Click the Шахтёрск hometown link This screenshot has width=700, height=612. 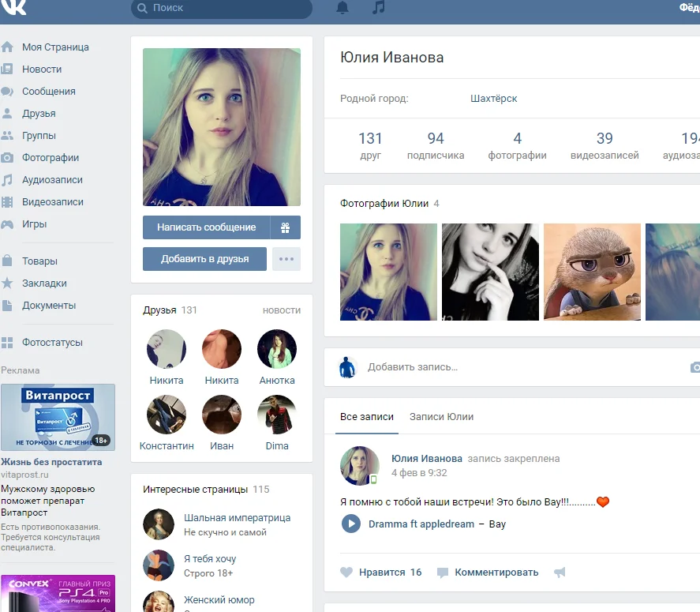click(493, 98)
